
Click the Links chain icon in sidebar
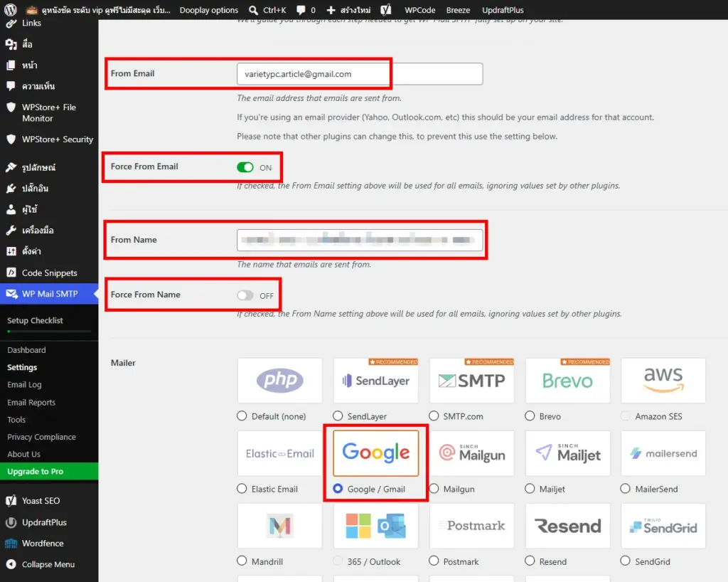pos(11,23)
